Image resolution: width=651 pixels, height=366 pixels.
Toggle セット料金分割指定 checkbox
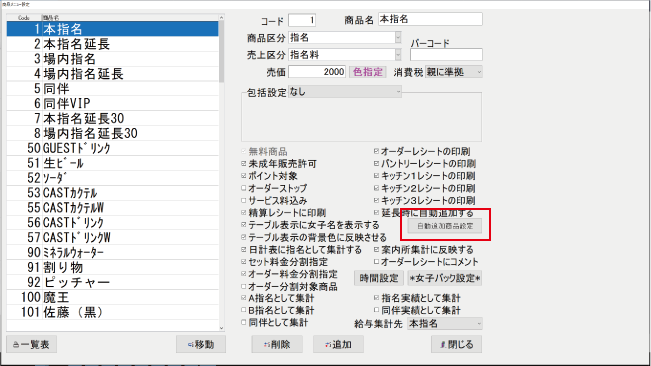coord(244,262)
